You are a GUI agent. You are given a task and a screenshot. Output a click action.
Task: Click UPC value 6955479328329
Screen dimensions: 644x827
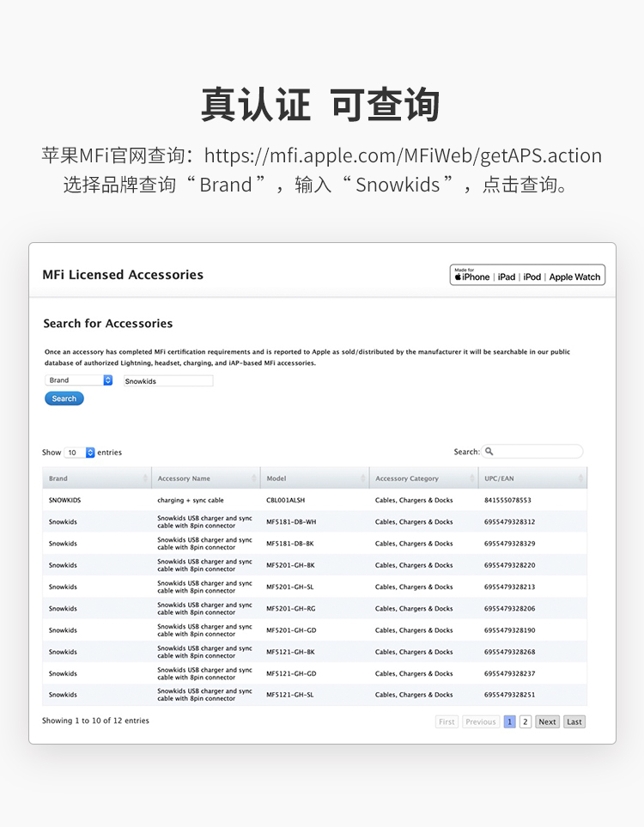tap(509, 544)
